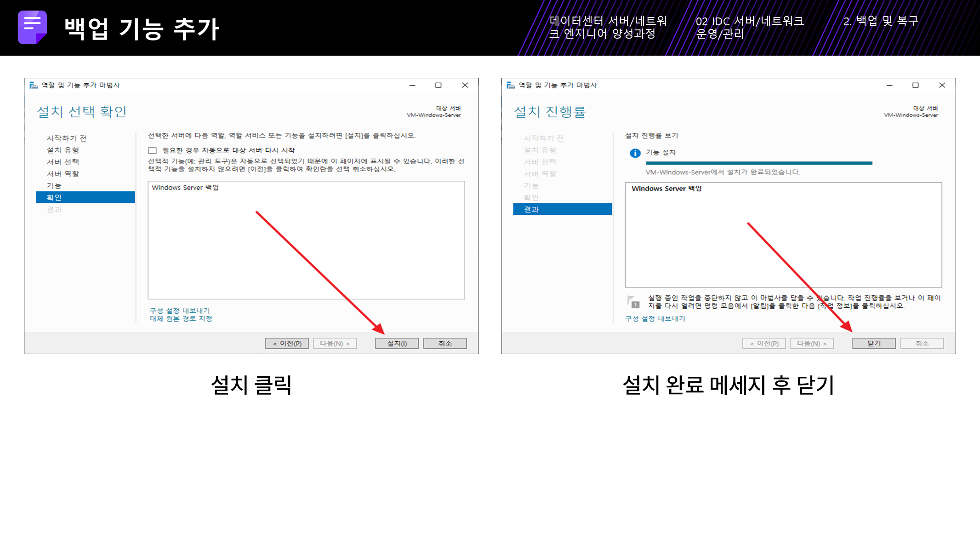
Task: Click the installation progress bar
Action: 758,163
